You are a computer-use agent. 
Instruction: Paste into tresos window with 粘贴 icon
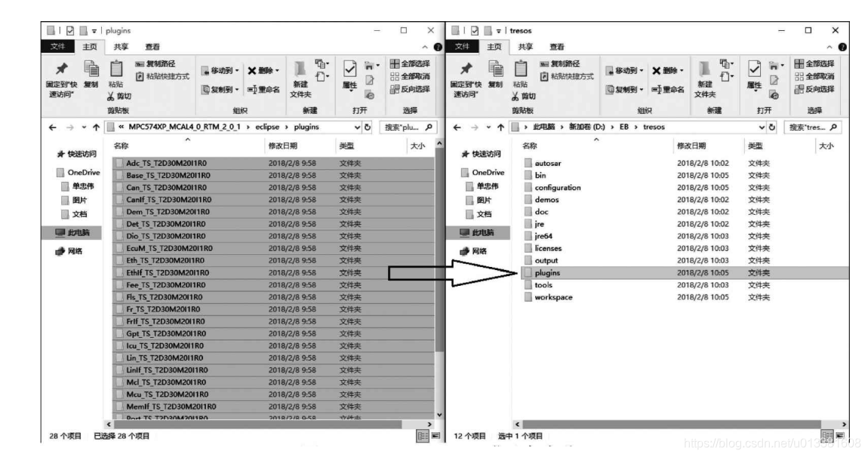pyautogui.click(x=519, y=75)
